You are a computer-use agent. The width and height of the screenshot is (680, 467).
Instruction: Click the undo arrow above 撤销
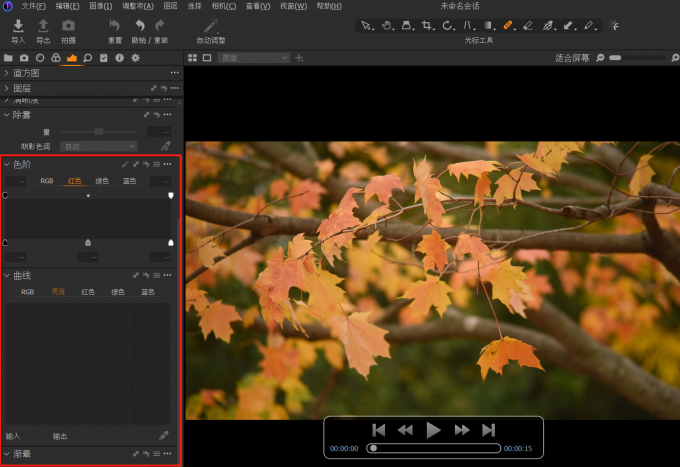(140, 26)
